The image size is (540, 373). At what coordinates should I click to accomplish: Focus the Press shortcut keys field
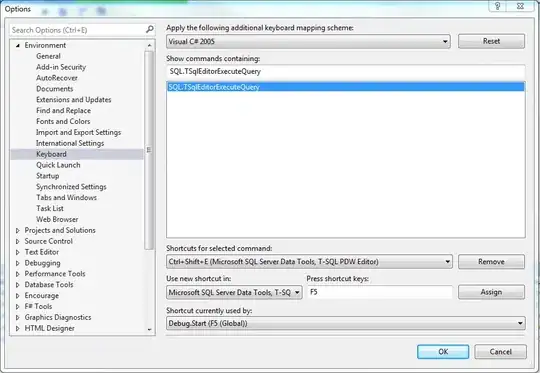point(380,292)
